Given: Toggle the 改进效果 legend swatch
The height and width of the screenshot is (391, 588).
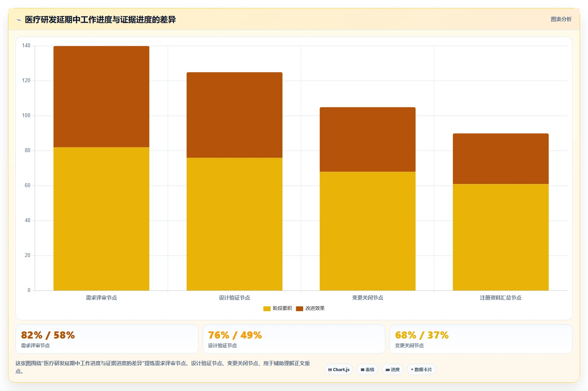Looking at the screenshot, I should coord(300,308).
